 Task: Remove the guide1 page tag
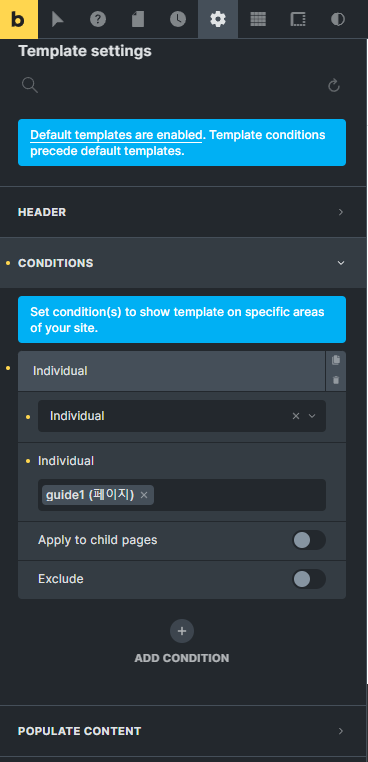point(144,495)
